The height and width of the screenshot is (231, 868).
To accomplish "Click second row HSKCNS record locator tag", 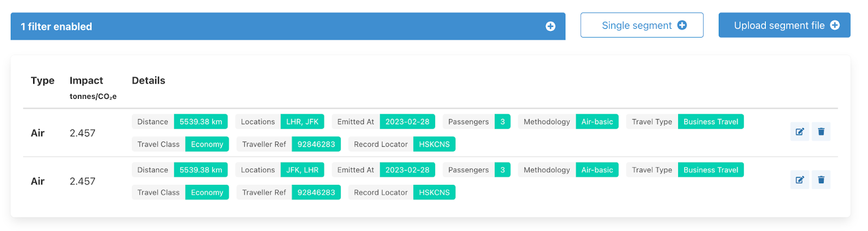I will click(434, 192).
